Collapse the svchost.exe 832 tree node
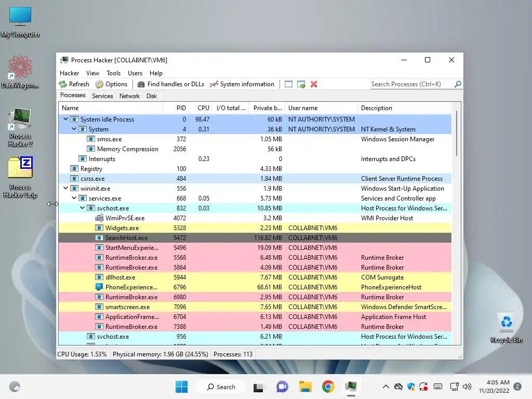The width and height of the screenshot is (532, 399). [x=83, y=208]
